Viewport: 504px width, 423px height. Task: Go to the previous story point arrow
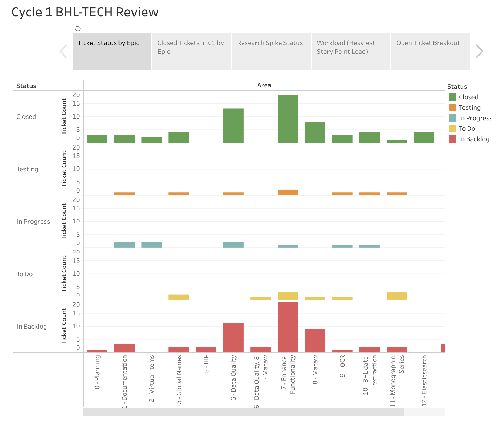point(63,51)
